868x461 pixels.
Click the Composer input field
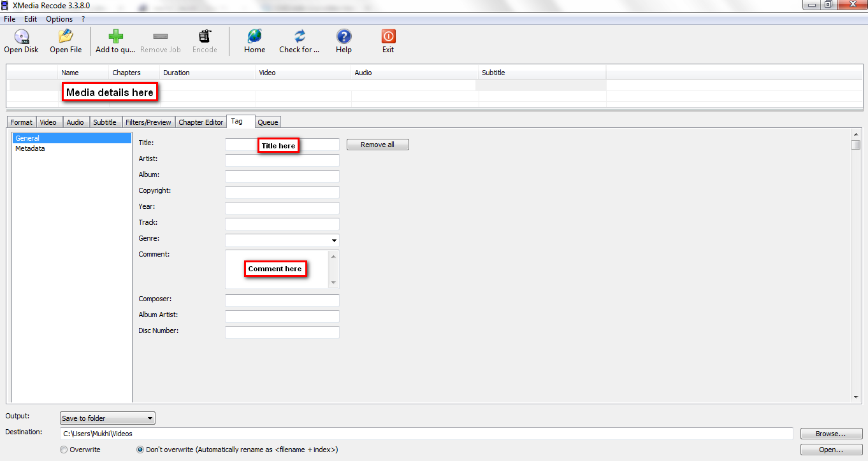pyautogui.click(x=282, y=301)
